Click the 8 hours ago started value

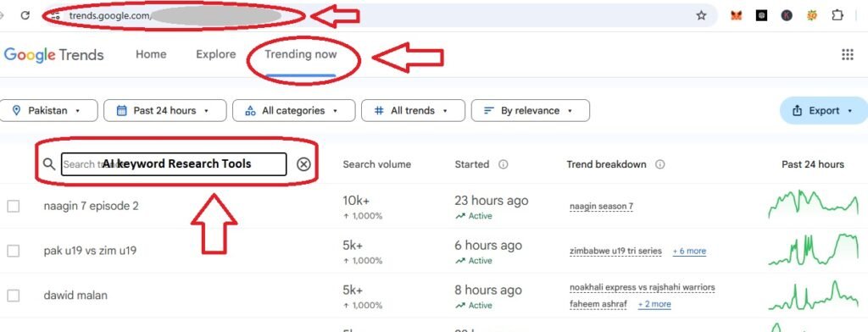488,290
